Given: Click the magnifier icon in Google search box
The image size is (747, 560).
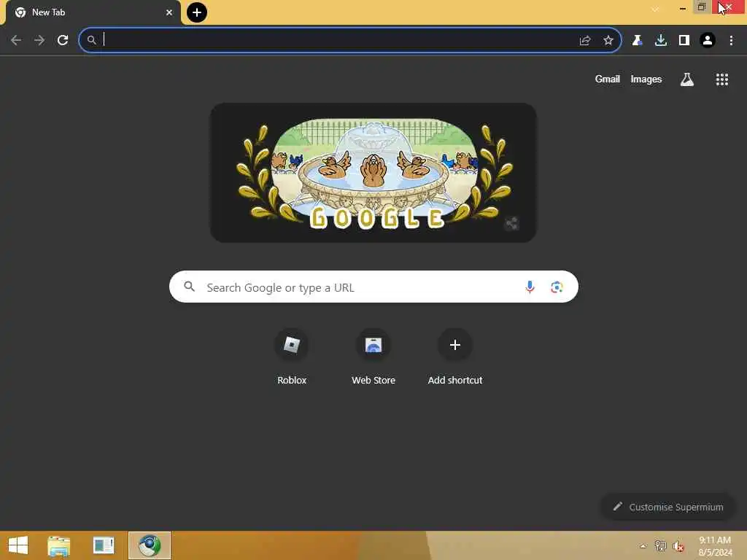Looking at the screenshot, I should (x=189, y=287).
